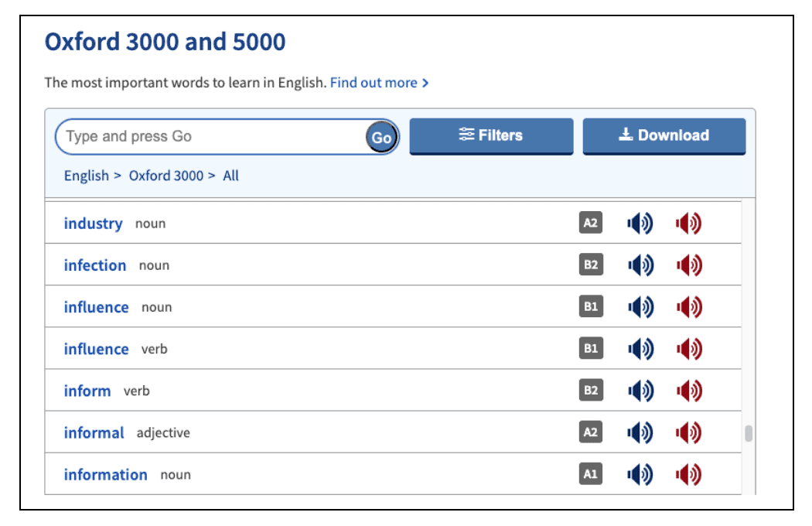This screenshot has height=526, width=812.
Task: Play the blue audio icon for infection
Action: tap(640, 265)
